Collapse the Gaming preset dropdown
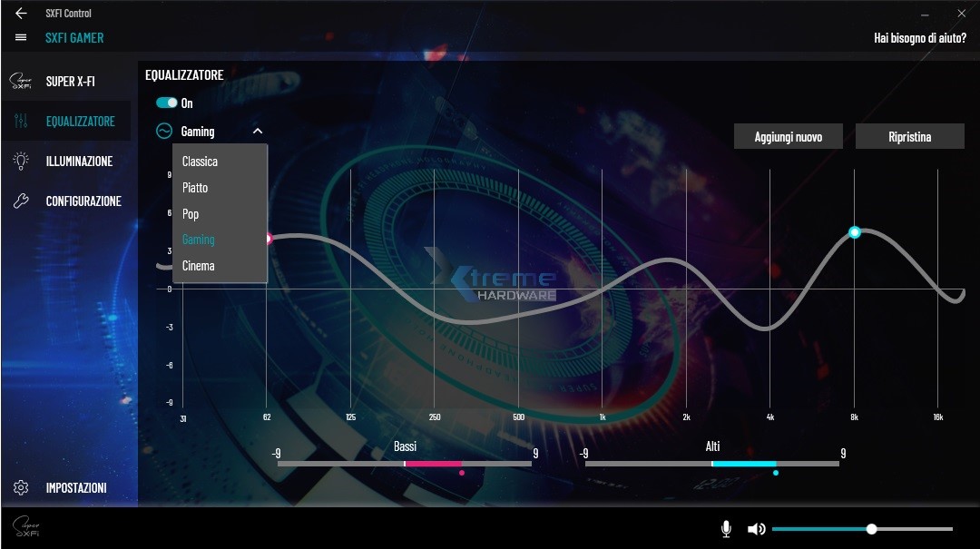Viewport: 980px width, 549px height. 257,131
